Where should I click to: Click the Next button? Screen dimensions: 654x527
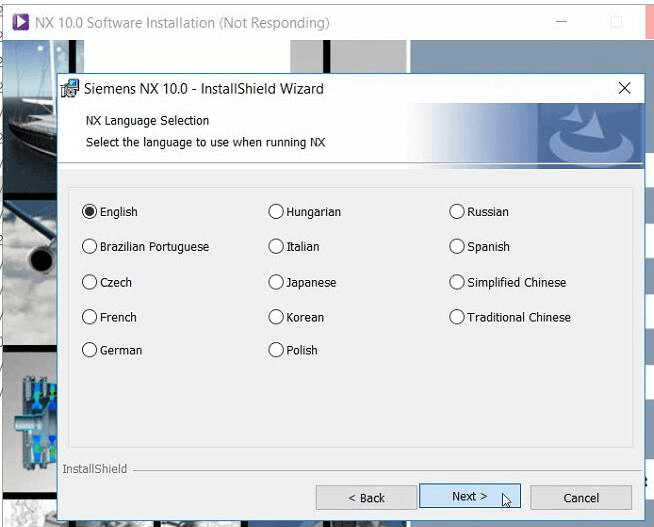pyautogui.click(x=469, y=497)
